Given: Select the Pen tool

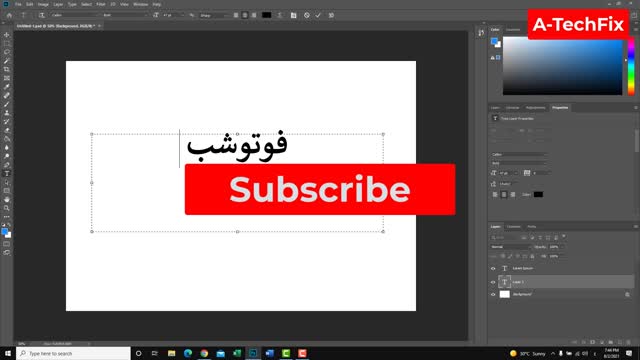Looking at the screenshot, I should pos(7,165).
